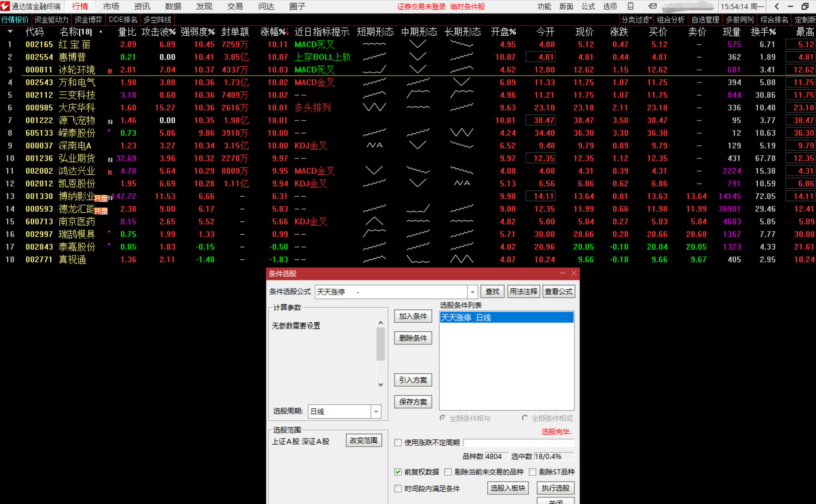Viewport: 816px width, 504px height.
Task: Enable 剔除ST品种 checkbox
Action: tap(532, 472)
